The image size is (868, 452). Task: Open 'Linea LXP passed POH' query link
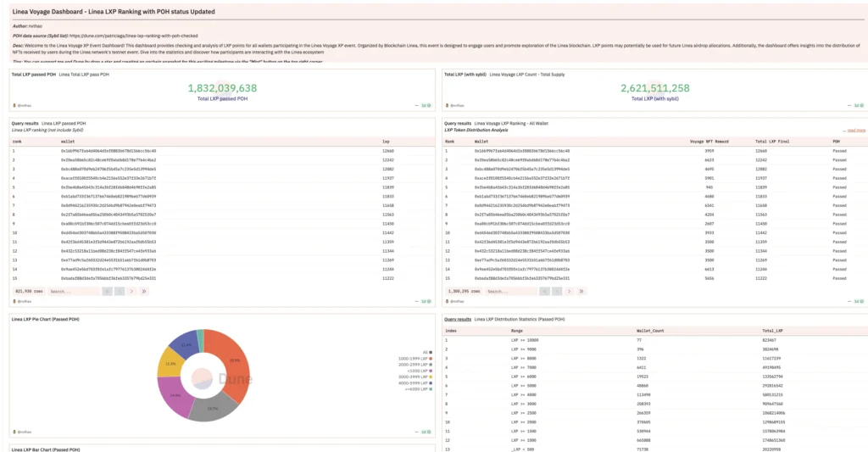pyautogui.click(x=64, y=124)
